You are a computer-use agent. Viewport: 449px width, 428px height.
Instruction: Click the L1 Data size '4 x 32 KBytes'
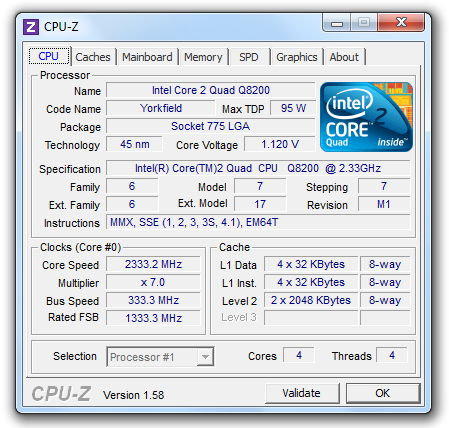[311, 264]
